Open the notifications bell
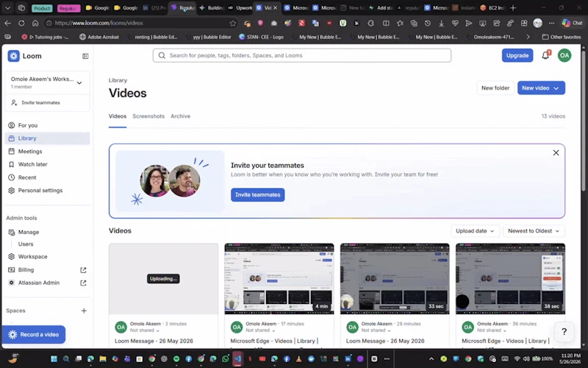Viewport: 588px width, 368px height. tap(545, 55)
